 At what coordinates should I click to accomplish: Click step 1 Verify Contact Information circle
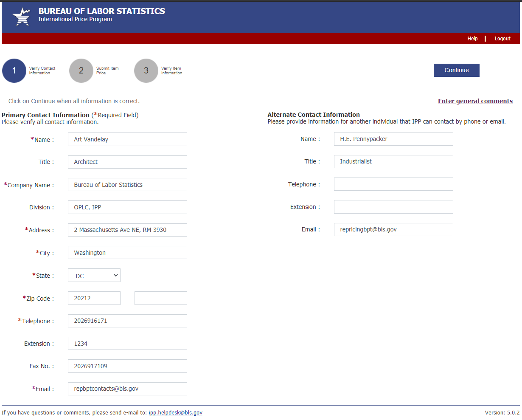pyautogui.click(x=14, y=70)
